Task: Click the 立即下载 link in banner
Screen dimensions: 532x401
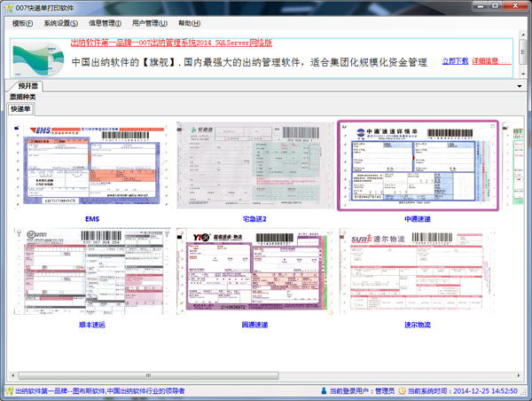Action: pos(454,61)
